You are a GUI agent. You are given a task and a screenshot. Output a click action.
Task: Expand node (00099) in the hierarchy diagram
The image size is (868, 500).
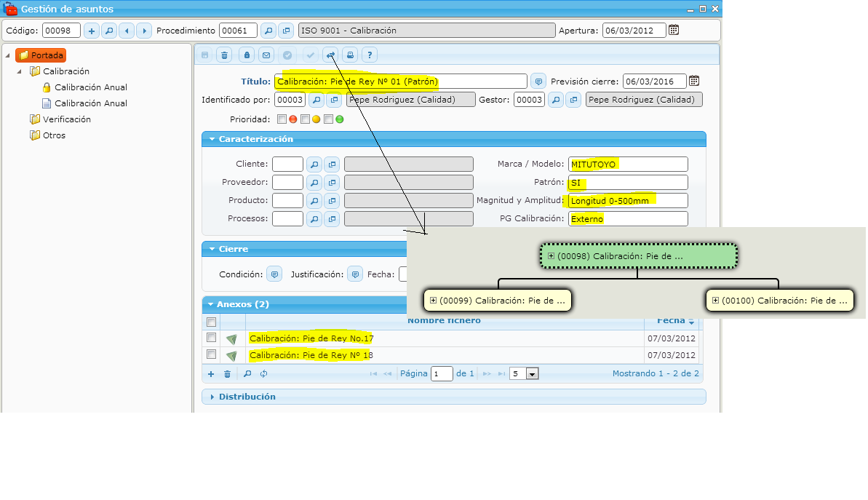(x=434, y=300)
